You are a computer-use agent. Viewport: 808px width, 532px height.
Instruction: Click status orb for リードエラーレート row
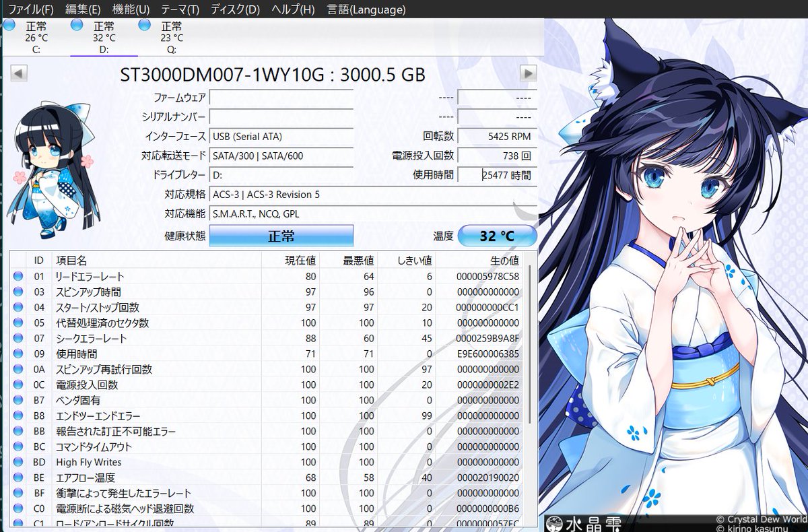[18, 276]
